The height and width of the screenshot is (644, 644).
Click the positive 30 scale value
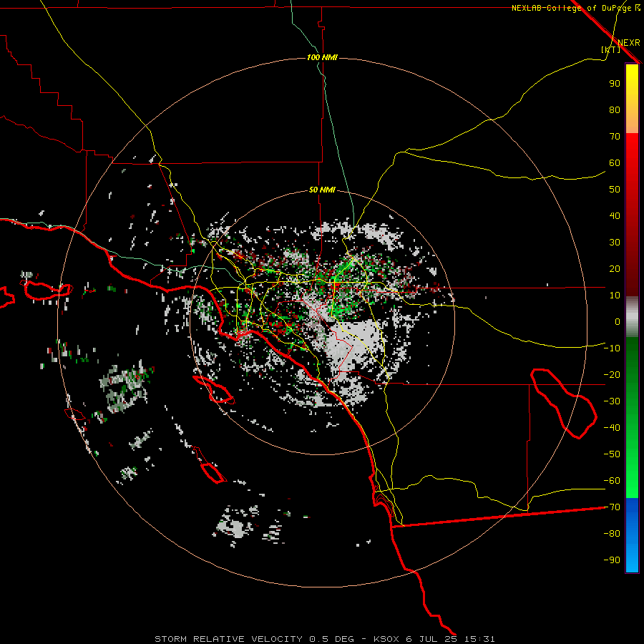(615, 243)
